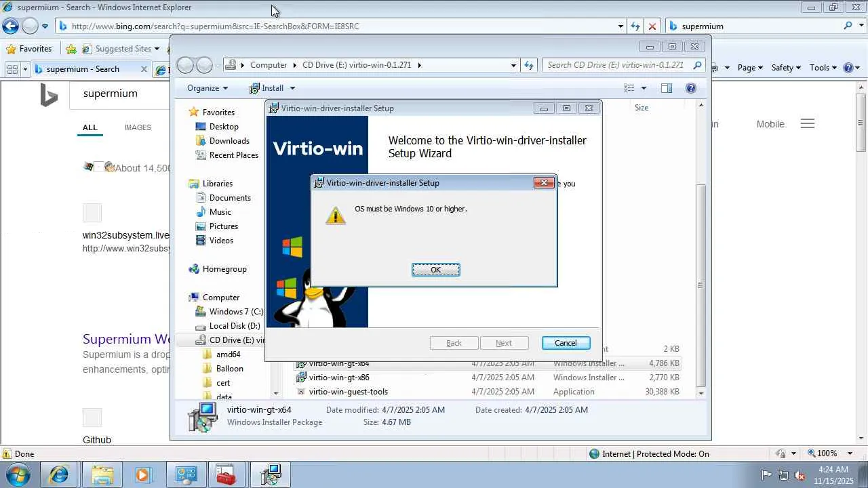This screenshot has width=868, height=488.
Task: Click OK in the Windows 10 warning dialog
Action: tap(435, 270)
